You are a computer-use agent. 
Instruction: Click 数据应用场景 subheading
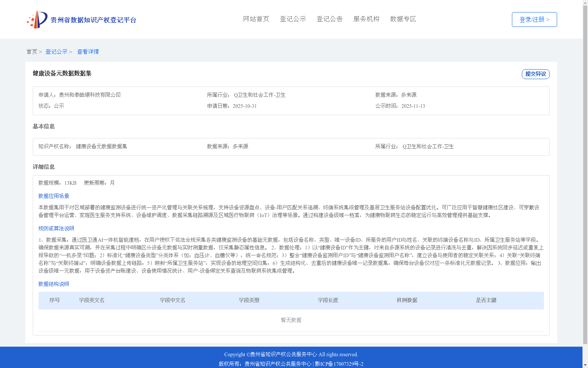pyautogui.click(x=54, y=196)
